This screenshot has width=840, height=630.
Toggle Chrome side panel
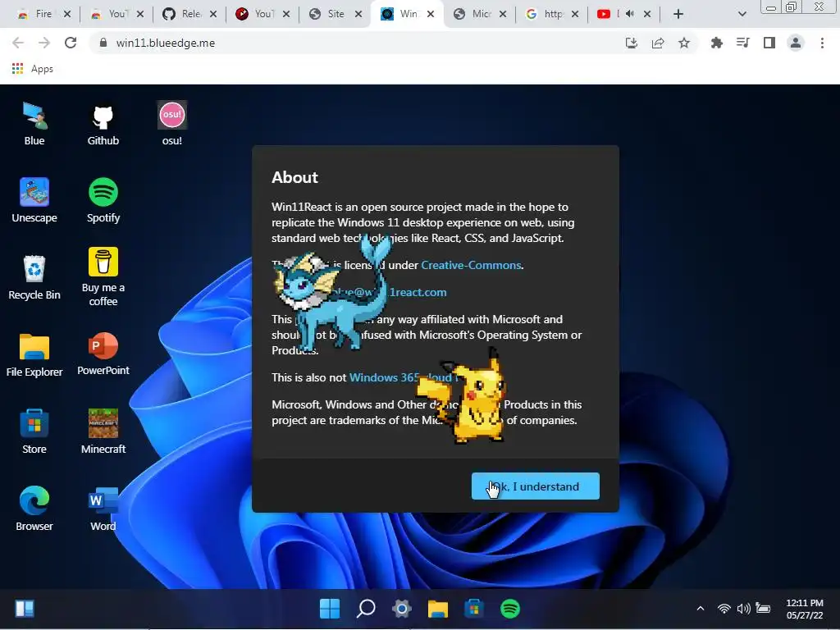click(x=769, y=43)
